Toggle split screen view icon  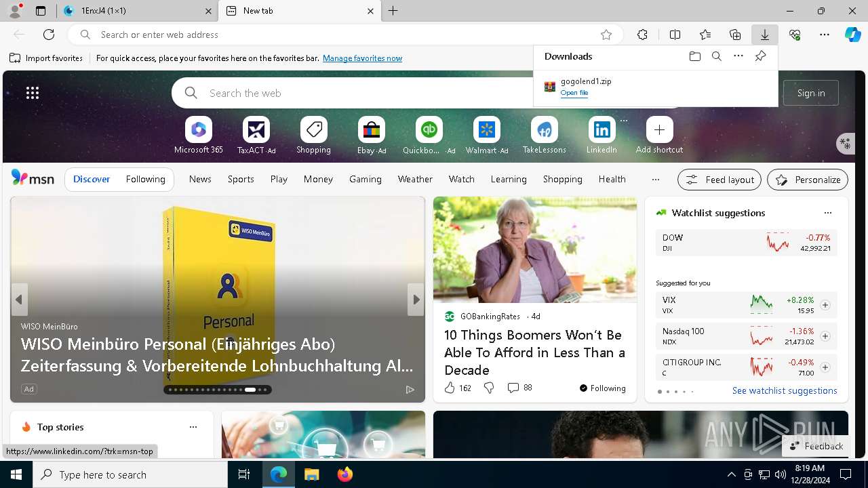(x=675, y=35)
